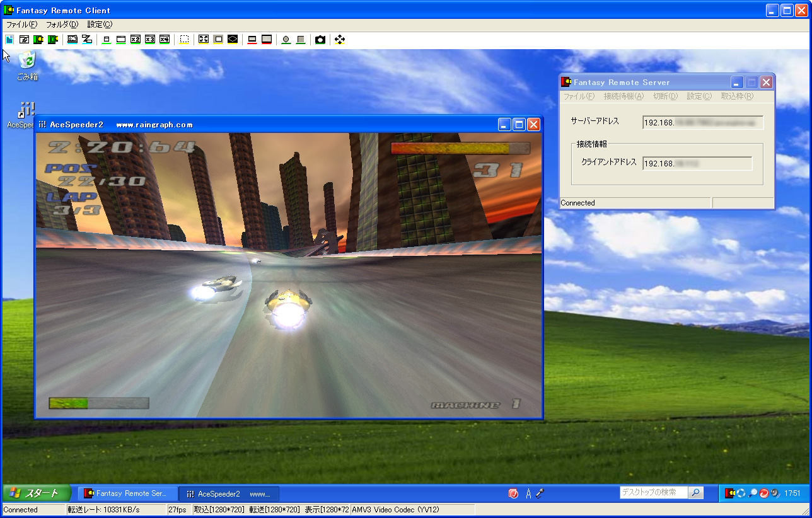Viewport: 812px width, 518px height.
Task: Click the four-way move arrows toolbar icon
Action: pyautogui.click(x=340, y=40)
